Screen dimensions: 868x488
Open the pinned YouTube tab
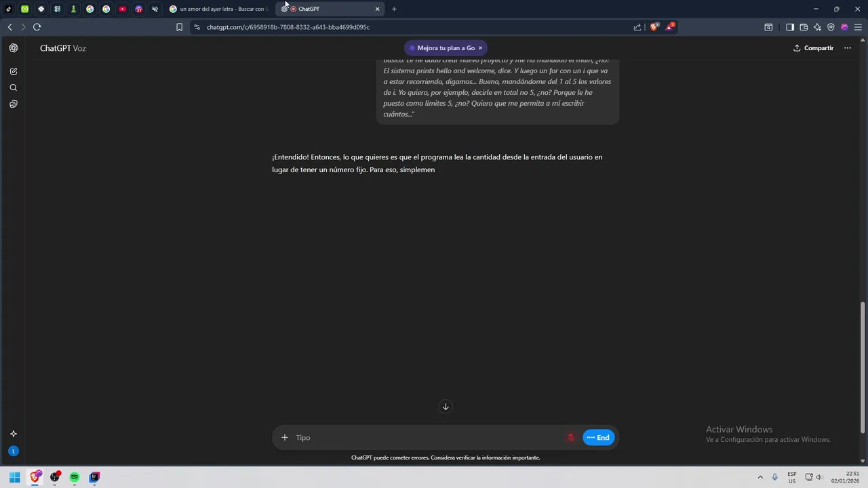[122, 9]
